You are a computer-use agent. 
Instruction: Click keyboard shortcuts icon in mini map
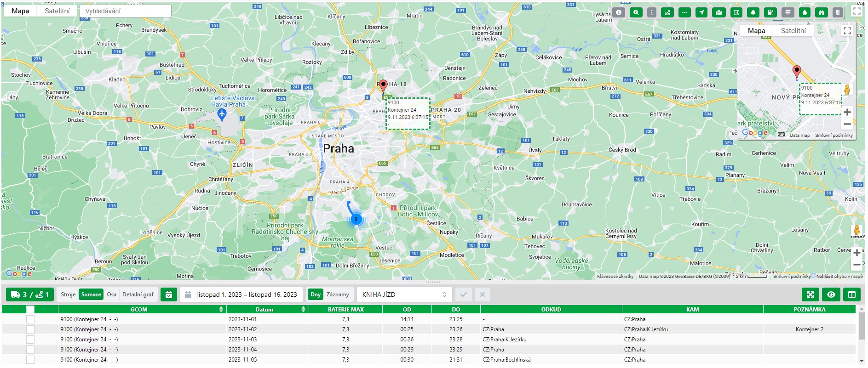[781, 135]
